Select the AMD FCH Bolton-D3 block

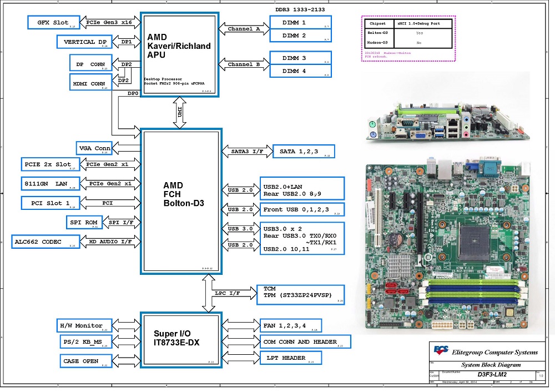181,201
